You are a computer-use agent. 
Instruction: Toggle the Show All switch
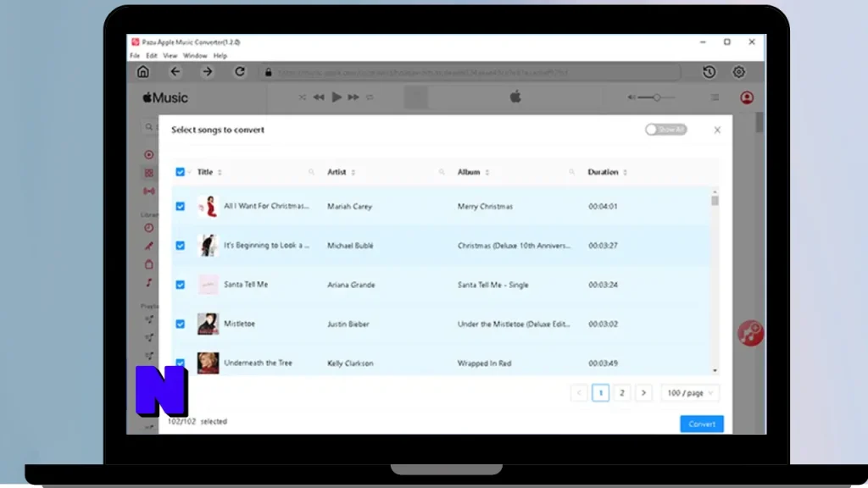[x=666, y=130]
